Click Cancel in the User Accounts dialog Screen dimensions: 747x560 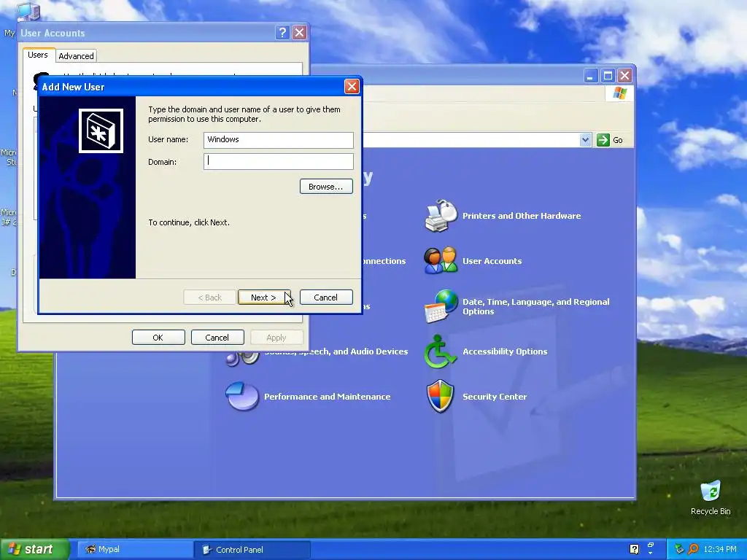pyautogui.click(x=217, y=337)
